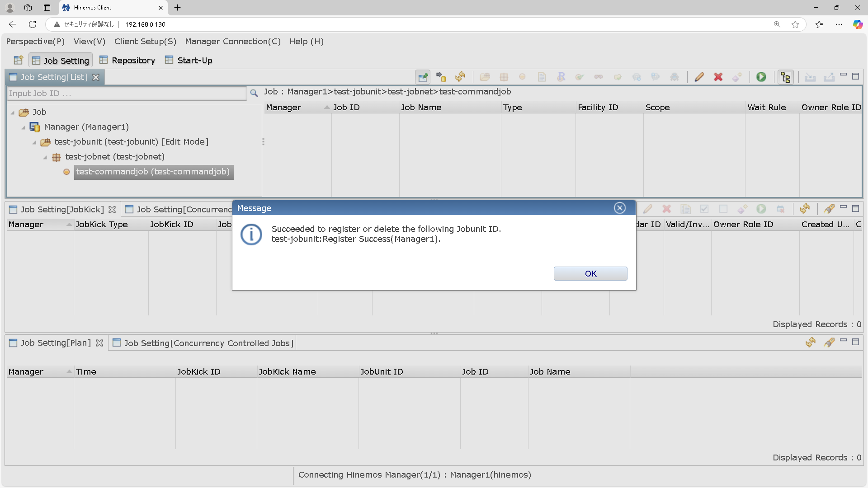Click the Open Perspective icon

pyautogui.click(x=18, y=60)
